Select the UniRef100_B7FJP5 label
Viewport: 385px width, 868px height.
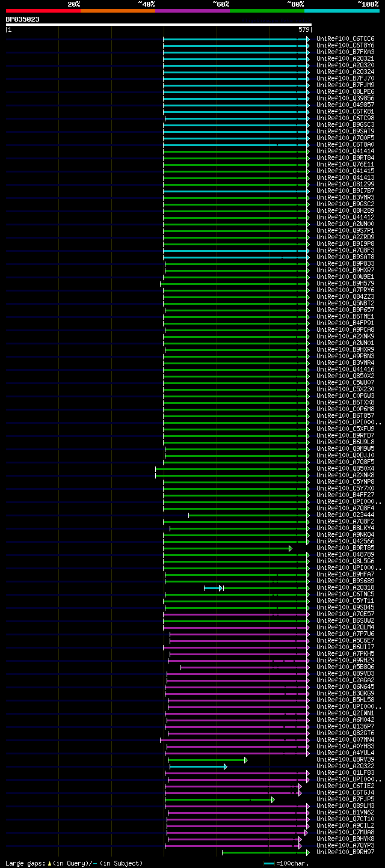(x=345, y=799)
